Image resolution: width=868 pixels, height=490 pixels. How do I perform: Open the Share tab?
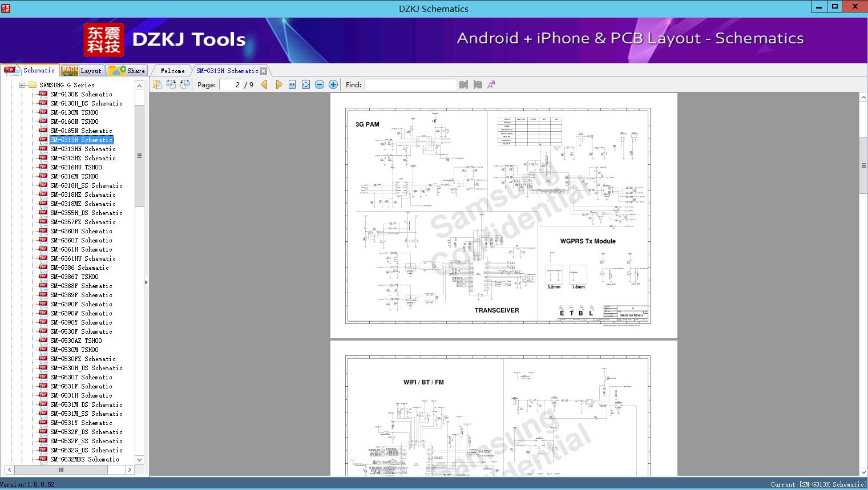pos(127,71)
